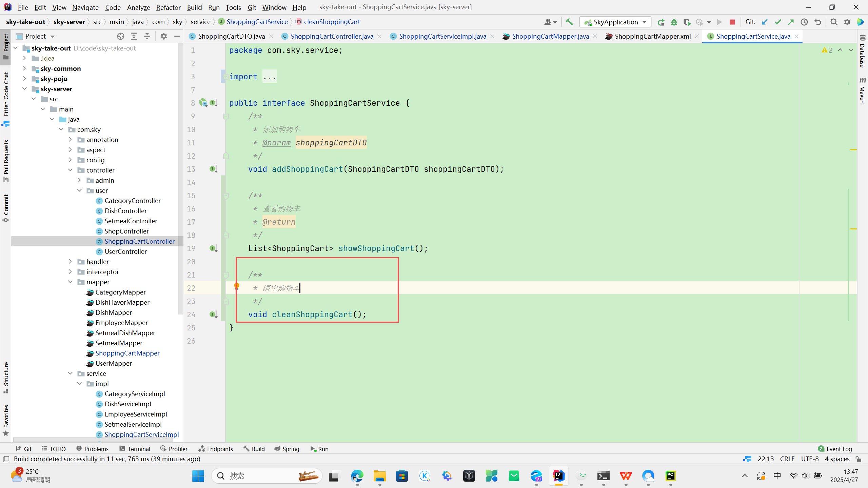Switch to ShoppingCartMapper.xml tab

click(652, 36)
